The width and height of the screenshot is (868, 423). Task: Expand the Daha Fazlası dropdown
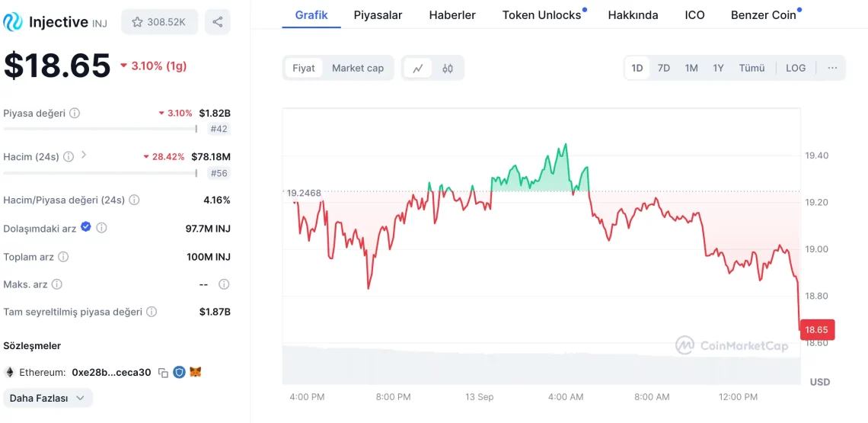(48, 398)
